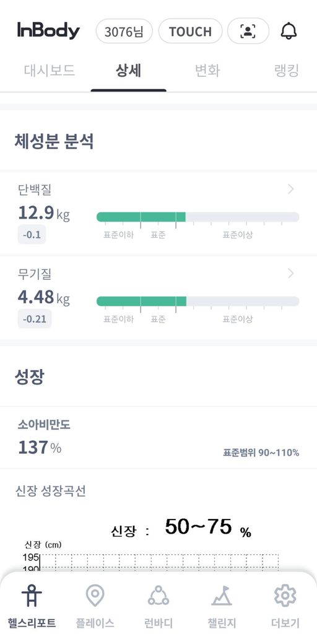This screenshot has height=644, width=317.
Task: Open the 챌린지 mountain flag icon
Action: (x=222, y=596)
